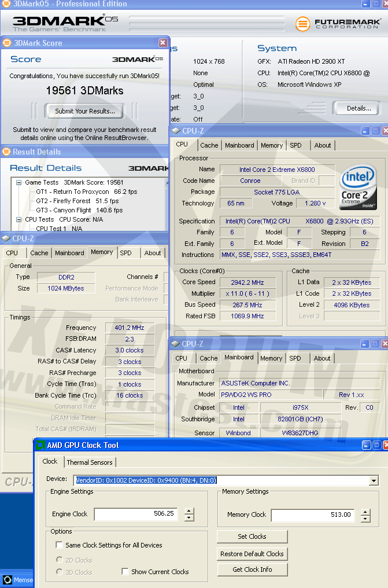
Task: Click the Level 2 cache 4096 KBytes value
Action: tap(352, 305)
